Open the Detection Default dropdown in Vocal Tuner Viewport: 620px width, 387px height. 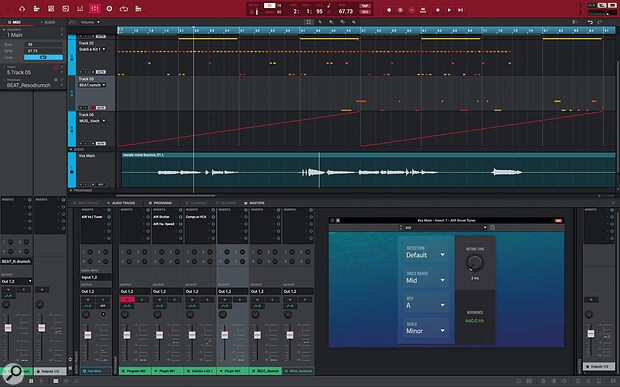click(425, 252)
